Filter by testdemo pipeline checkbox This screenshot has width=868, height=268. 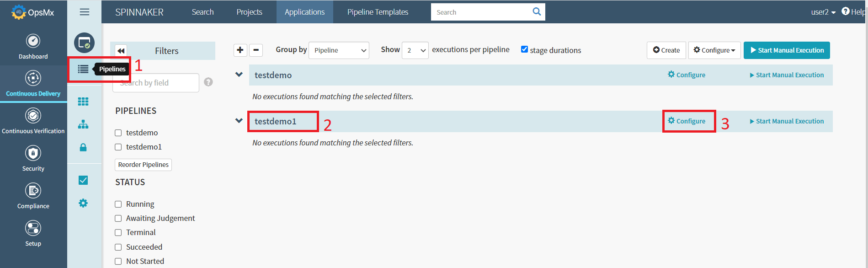tap(118, 133)
